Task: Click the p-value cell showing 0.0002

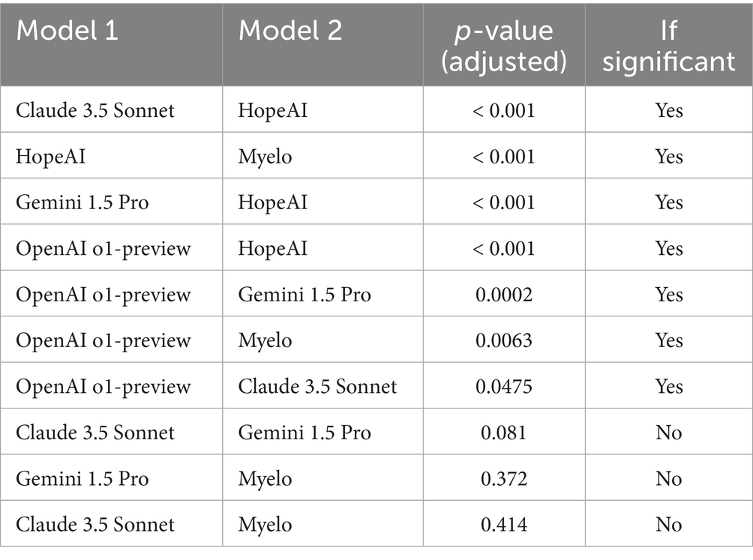Action: click(504, 295)
